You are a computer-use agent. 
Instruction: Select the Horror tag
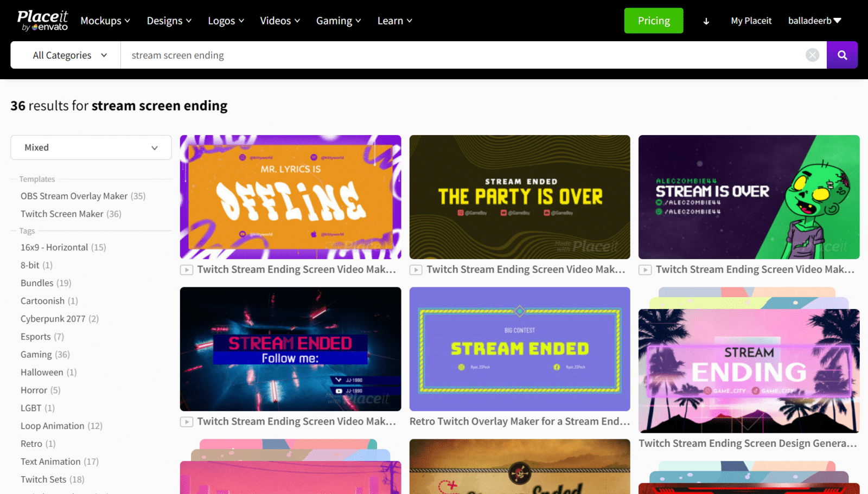(41, 390)
